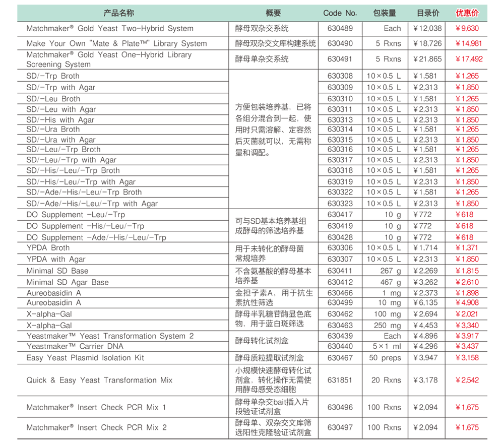The height and width of the screenshot is (446, 504).
Task: Select the Minimal SD Agar Base product name
Action: coord(68,282)
